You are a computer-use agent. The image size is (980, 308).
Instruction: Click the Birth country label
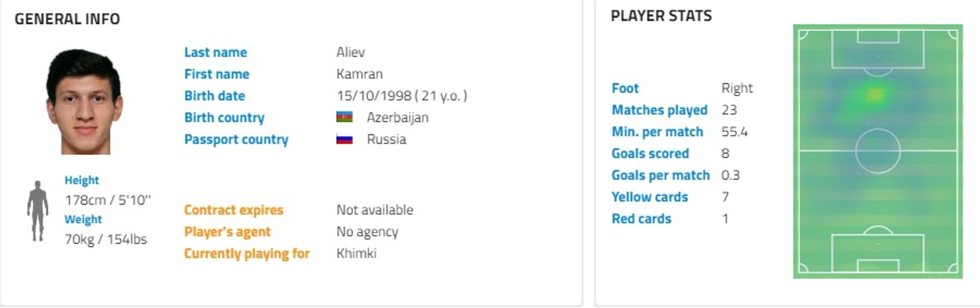(224, 117)
